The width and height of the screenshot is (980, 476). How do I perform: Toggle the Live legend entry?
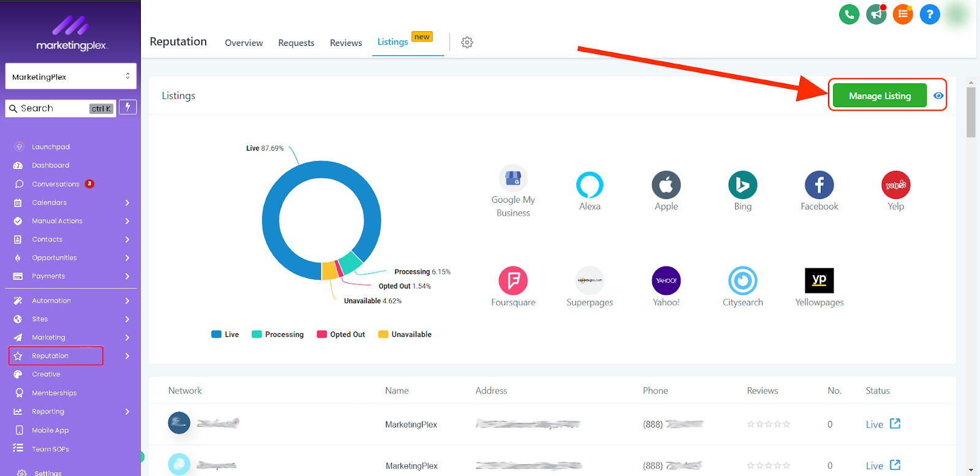(x=225, y=334)
